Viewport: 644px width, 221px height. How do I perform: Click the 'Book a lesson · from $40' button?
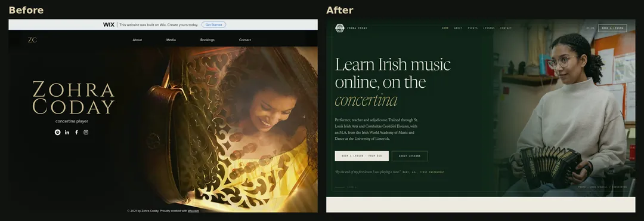(x=361, y=156)
